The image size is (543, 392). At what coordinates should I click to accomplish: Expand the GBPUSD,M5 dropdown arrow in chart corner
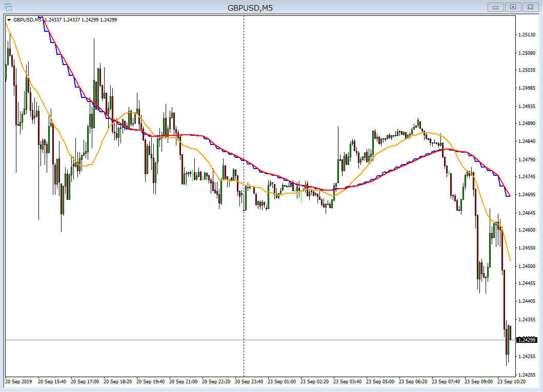(9, 20)
